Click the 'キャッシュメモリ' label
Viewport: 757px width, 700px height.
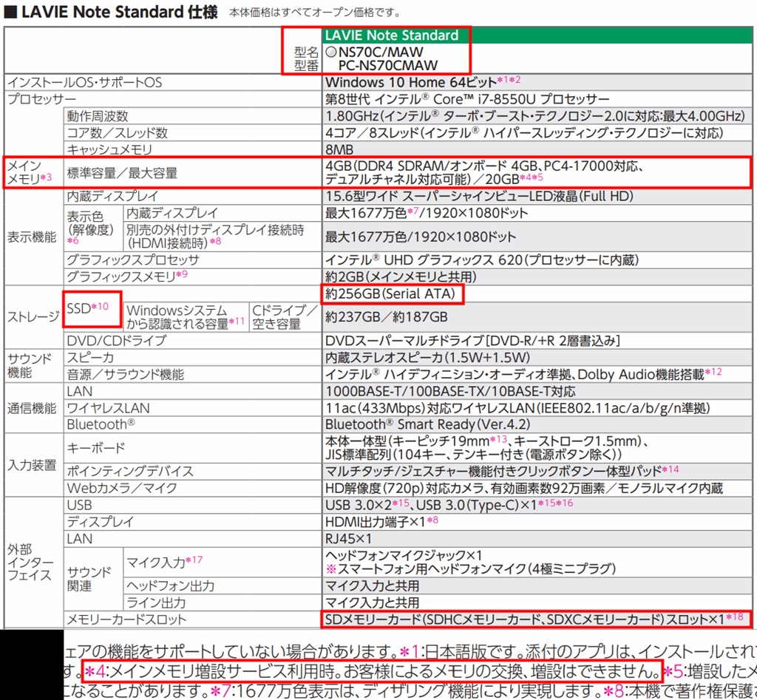click(109, 149)
